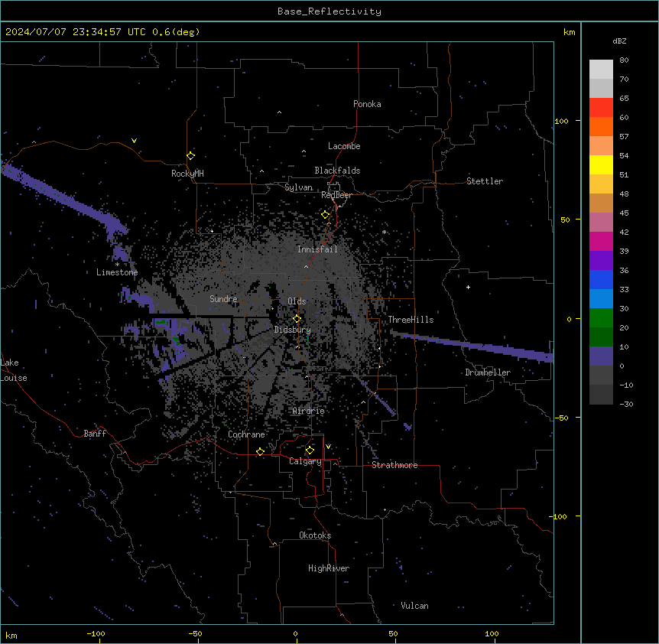Click the -100 tick on the horizontal km axis
Viewport: 659px width, 644px height.
click(96, 633)
